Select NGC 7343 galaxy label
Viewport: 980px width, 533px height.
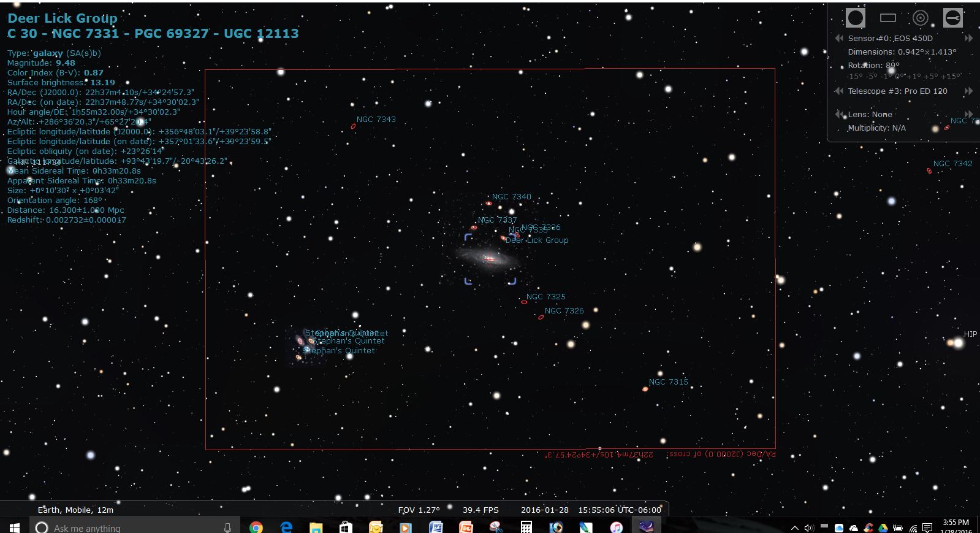[x=376, y=120]
